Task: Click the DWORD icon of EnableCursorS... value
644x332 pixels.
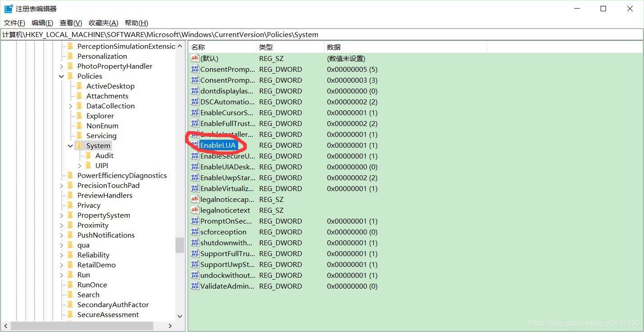Action: point(195,112)
